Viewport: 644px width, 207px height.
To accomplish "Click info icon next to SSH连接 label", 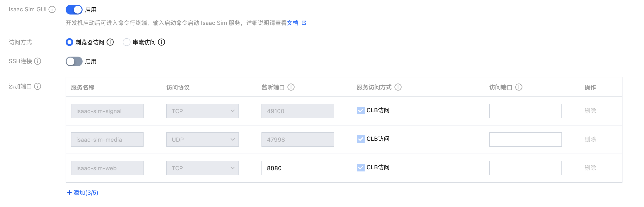I will click(x=38, y=61).
